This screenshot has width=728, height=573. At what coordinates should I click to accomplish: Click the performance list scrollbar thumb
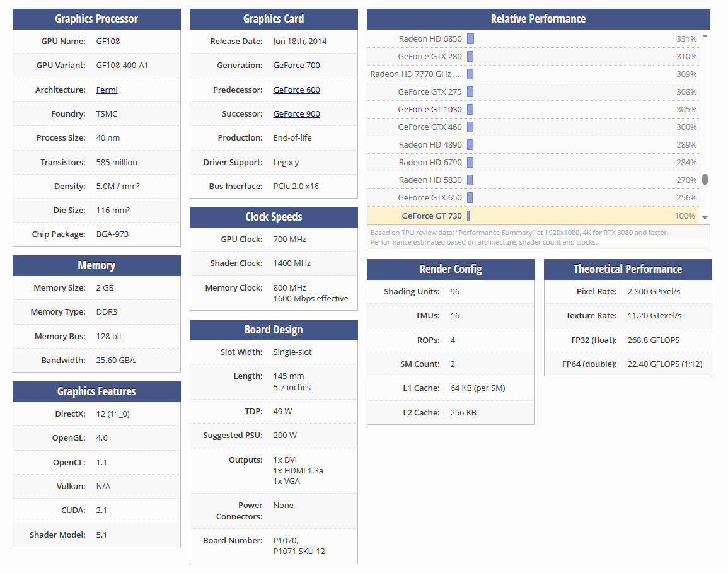[705, 179]
